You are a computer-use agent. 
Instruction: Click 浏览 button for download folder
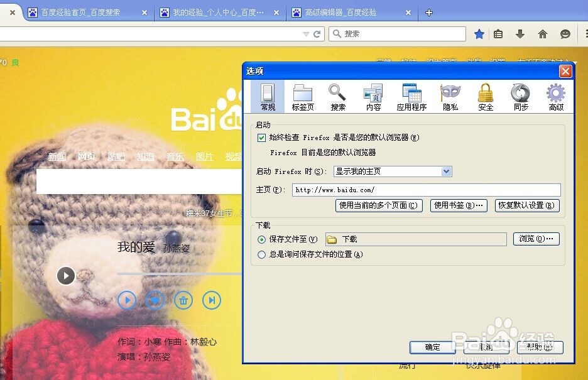pyautogui.click(x=536, y=239)
